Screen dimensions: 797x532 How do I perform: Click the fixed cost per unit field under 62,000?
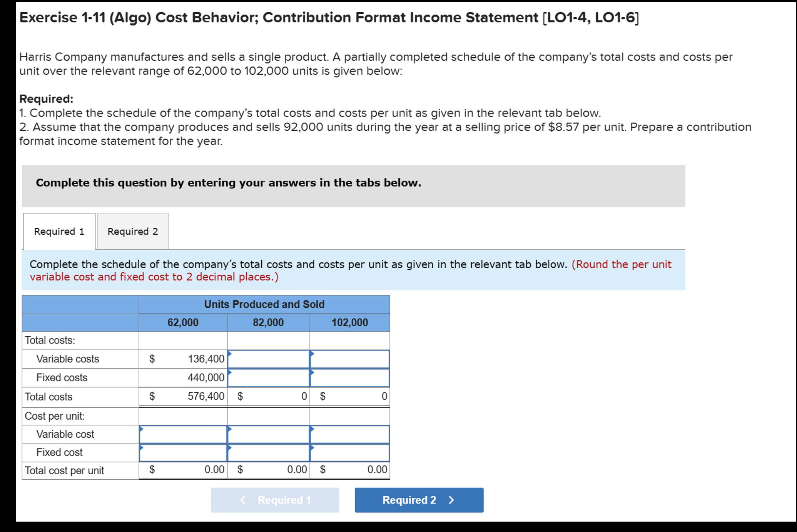(x=183, y=452)
